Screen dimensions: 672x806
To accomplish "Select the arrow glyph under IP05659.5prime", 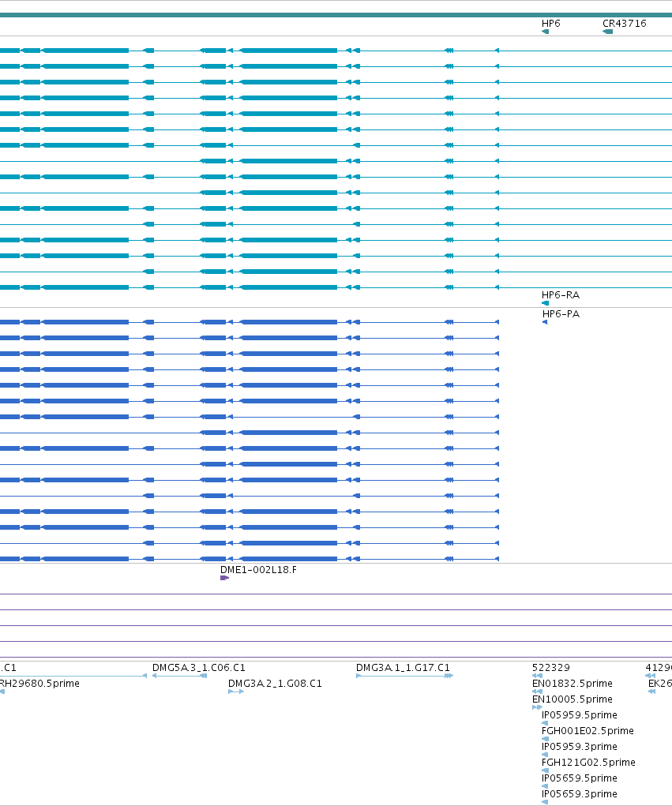I will pyautogui.click(x=545, y=786).
